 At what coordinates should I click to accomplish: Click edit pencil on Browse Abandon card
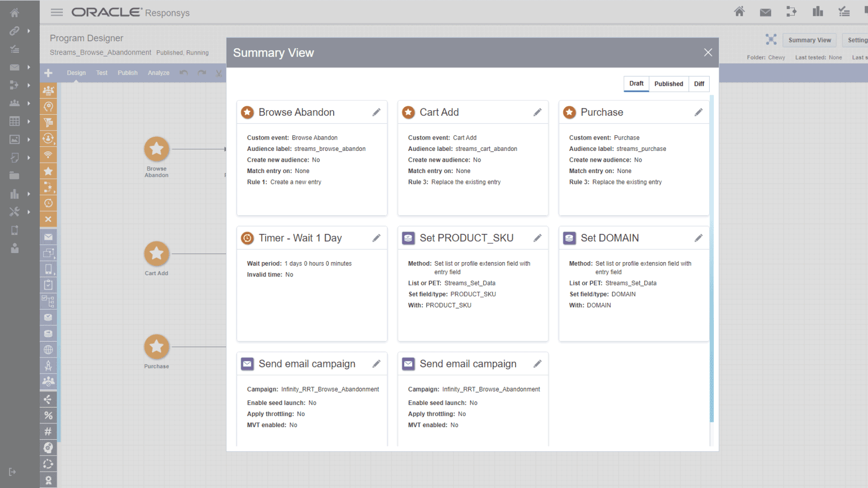click(377, 113)
